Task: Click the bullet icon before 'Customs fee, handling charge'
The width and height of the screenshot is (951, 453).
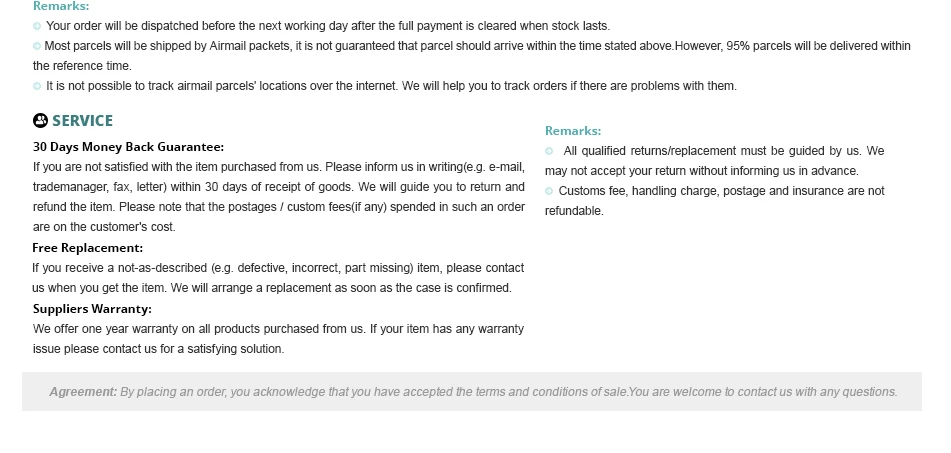Action: [x=549, y=191]
